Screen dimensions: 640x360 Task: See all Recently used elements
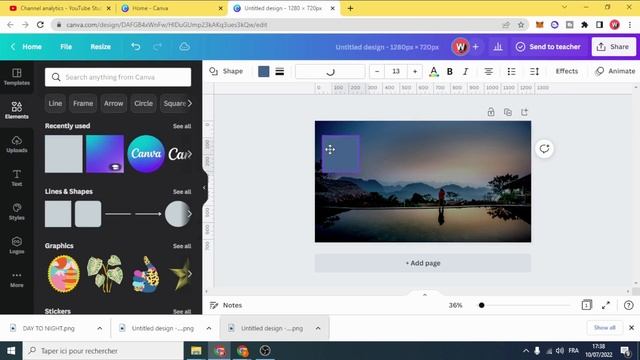click(x=182, y=126)
